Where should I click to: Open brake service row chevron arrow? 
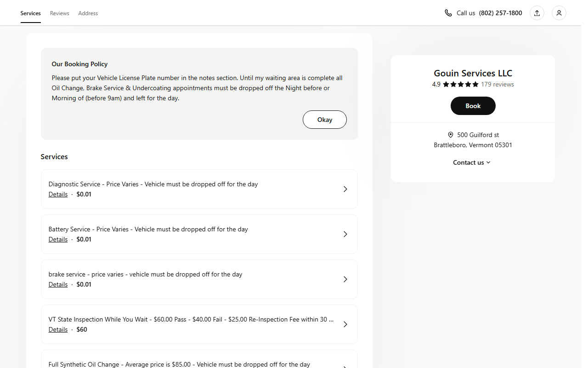(x=345, y=279)
